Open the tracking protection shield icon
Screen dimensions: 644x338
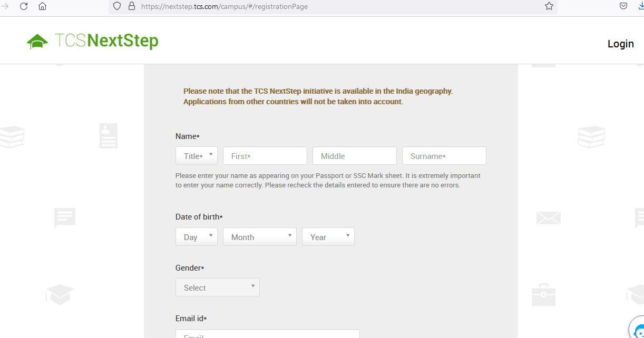[x=117, y=6]
